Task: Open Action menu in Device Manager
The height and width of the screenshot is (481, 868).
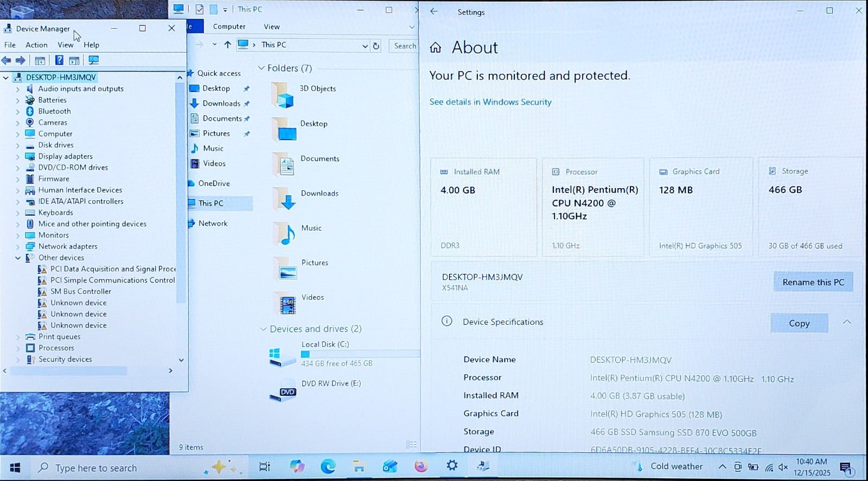Action: (36, 45)
